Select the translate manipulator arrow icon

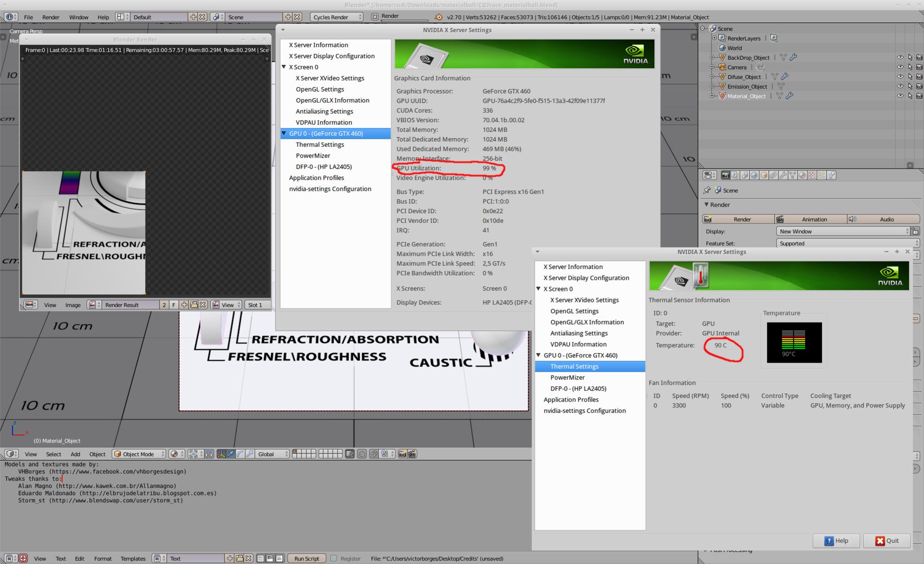click(x=231, y=454)
